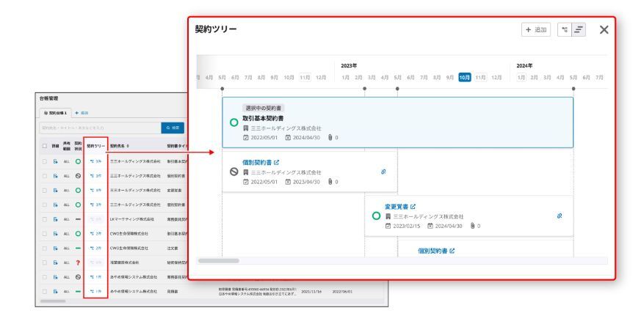Click external-link icon next to 変更覚書

pos(413,207)
